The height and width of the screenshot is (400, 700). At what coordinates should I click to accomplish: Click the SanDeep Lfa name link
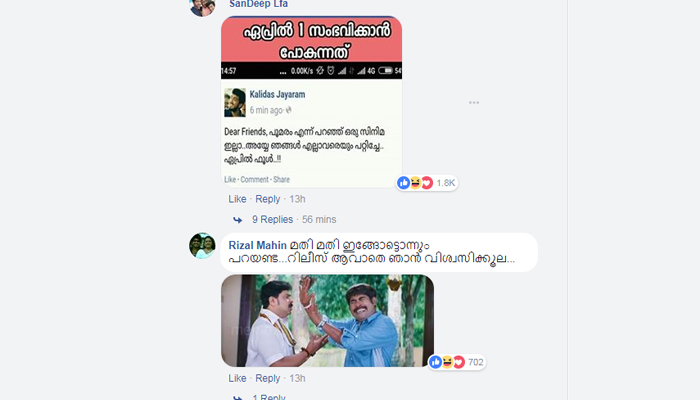(258, 4)
